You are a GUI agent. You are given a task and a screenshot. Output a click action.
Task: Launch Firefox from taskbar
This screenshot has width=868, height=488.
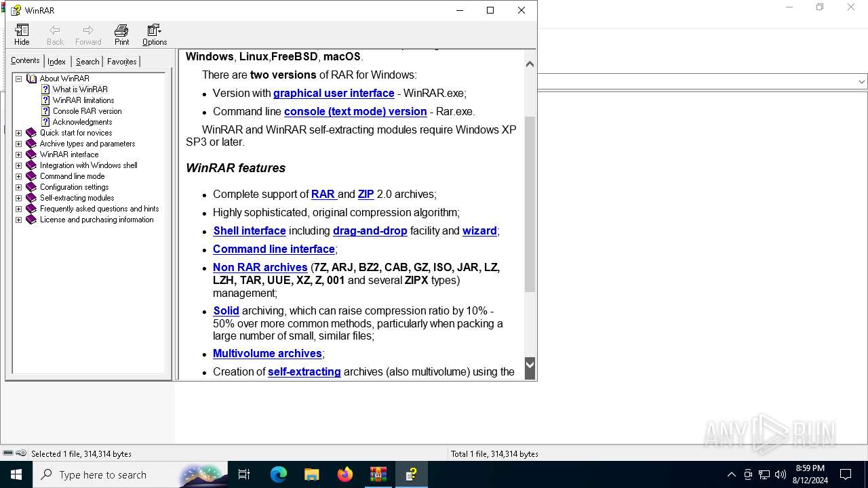click(345, 474)
